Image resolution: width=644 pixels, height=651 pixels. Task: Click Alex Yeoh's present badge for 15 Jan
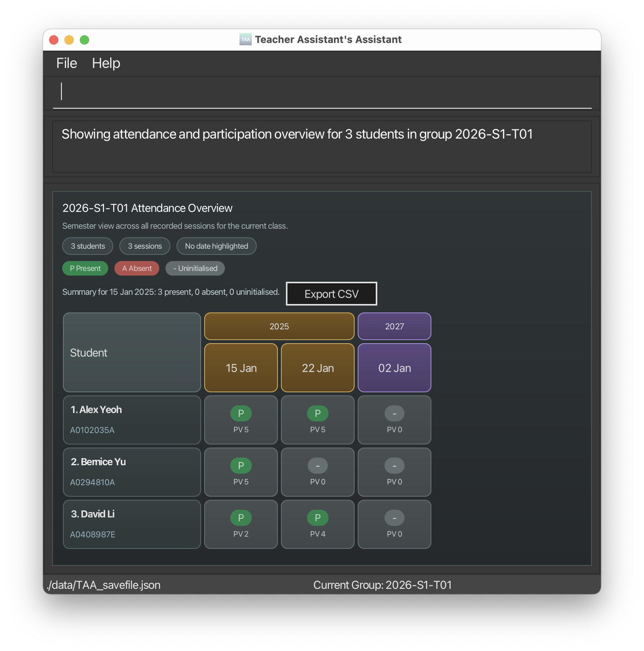pos(241,413)
